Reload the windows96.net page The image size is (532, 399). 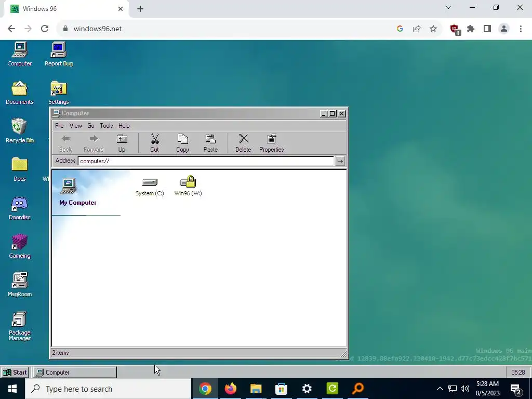pos(45,29)
